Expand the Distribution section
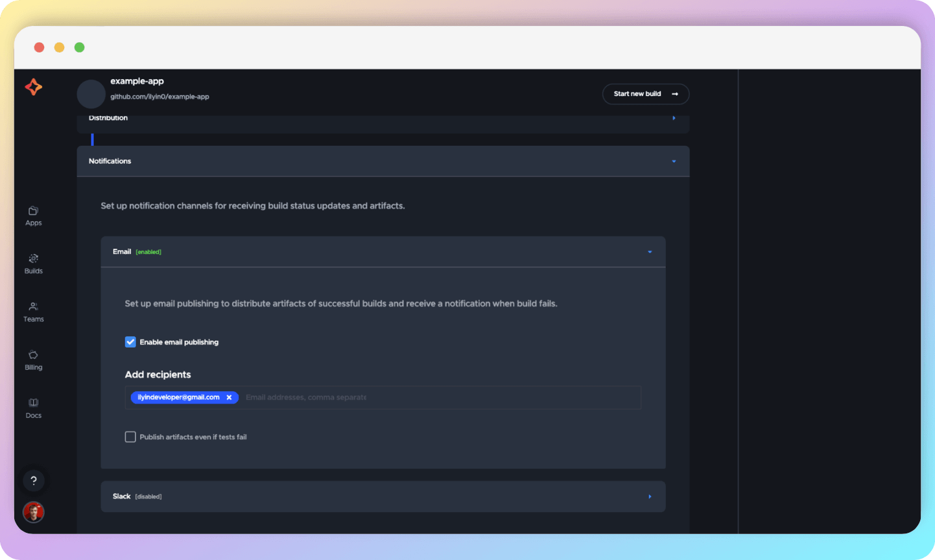935x560 pixels. [673, 118]
